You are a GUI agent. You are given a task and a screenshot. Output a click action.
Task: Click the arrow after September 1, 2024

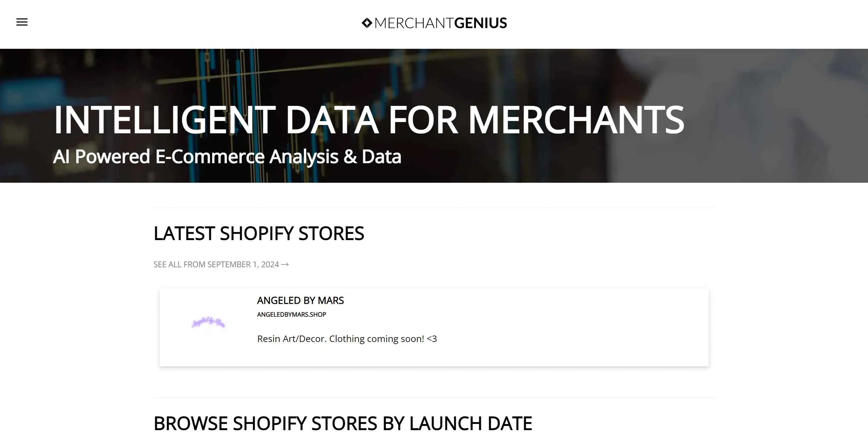[285, 264]
